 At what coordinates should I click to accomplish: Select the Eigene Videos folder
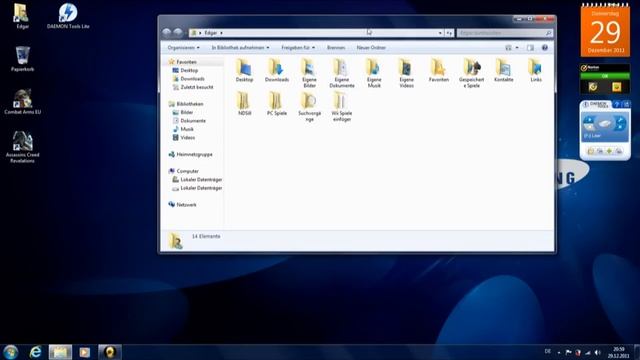pos(407,73)
